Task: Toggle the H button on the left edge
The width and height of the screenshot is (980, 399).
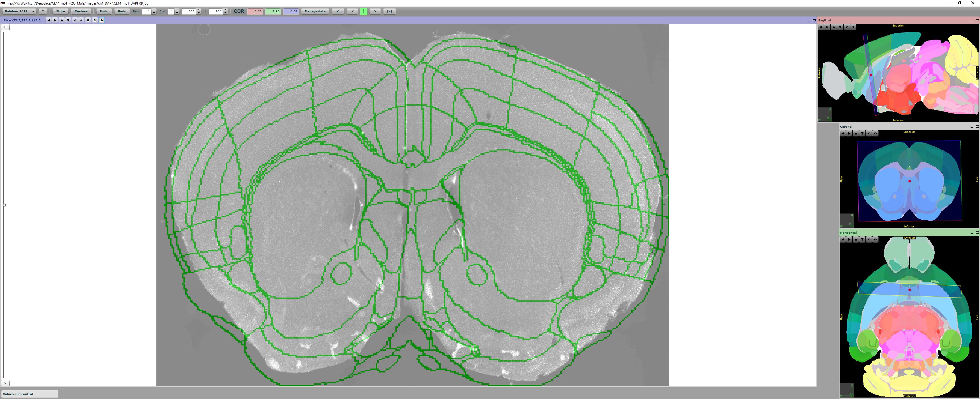Action: tap(5, 27)
